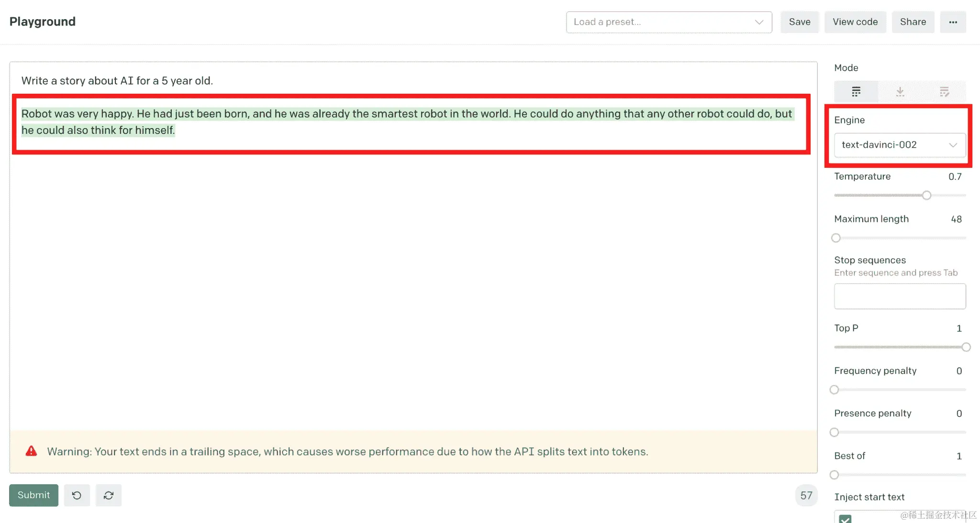Select the Edit mode icon
980x523 pixels.
click(944, 91)
